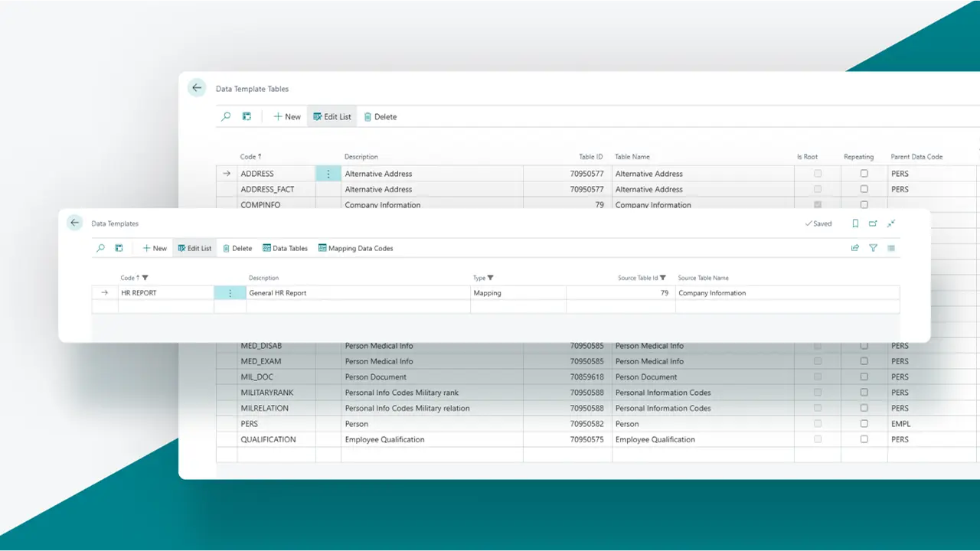Enable Repeating for the PERS row
The width and height of the screenshot is (980, 551).
[864, 423]
